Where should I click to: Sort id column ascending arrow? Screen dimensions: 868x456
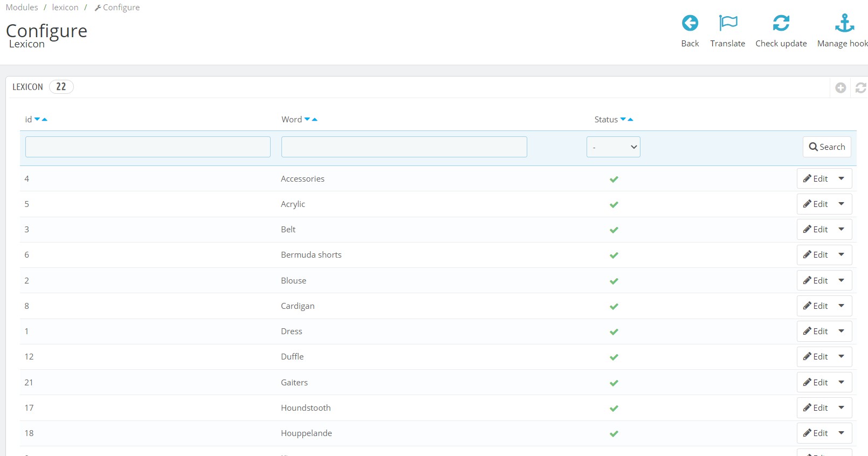45,120
